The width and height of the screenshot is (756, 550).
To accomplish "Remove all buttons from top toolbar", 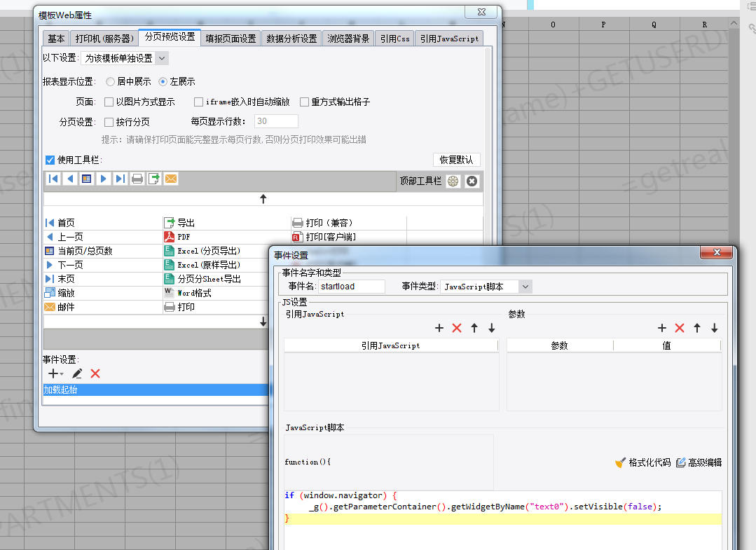I will coord(472,181).
